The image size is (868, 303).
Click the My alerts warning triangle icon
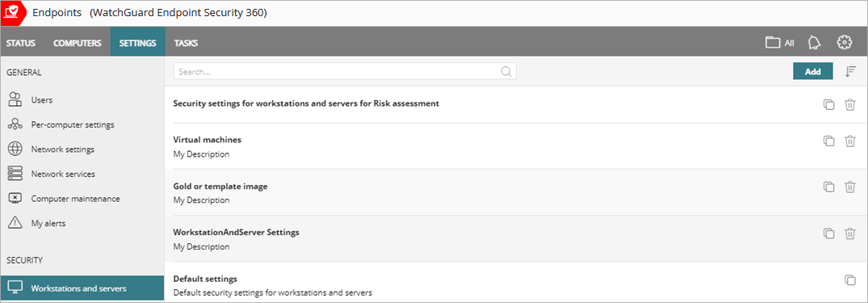15,223
